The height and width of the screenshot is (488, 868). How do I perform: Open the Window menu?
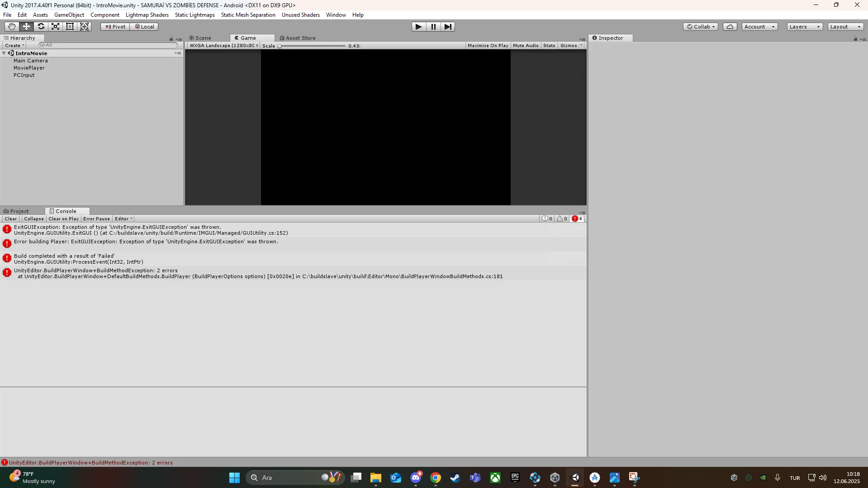point(336,15)
